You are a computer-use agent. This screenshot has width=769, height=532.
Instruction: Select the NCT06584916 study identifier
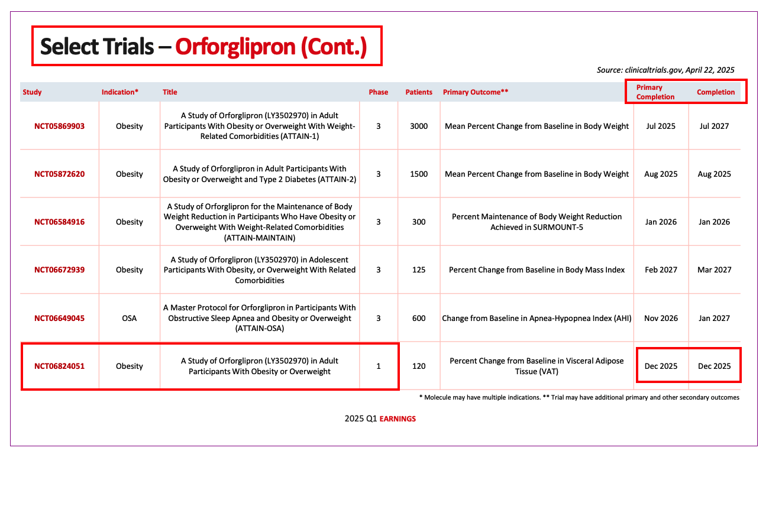coord(59,222)
